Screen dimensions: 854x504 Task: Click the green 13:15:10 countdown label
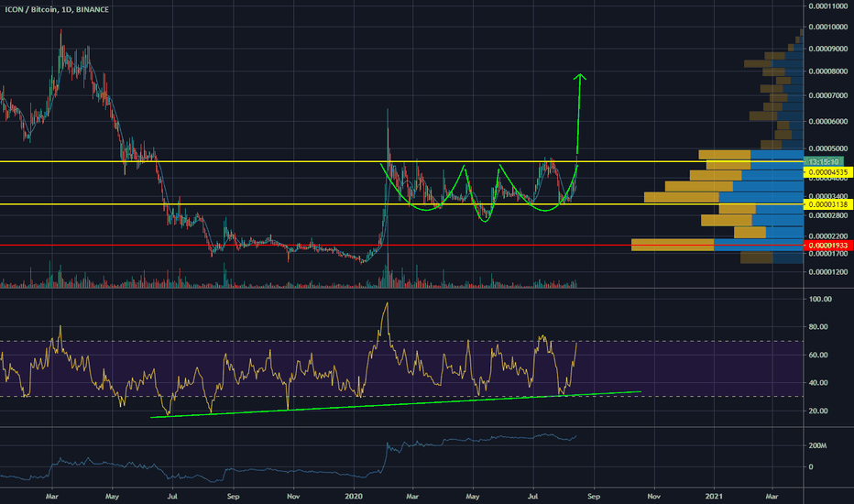824,161
